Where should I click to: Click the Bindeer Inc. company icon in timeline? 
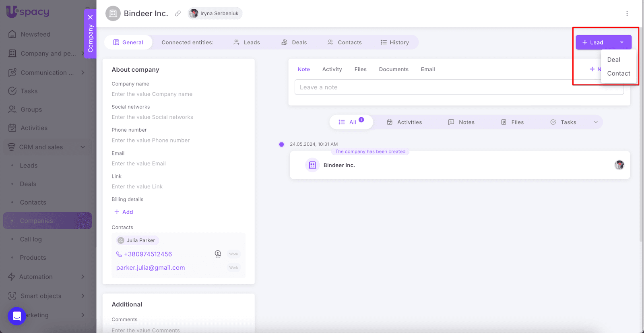(x=312, y=165)
